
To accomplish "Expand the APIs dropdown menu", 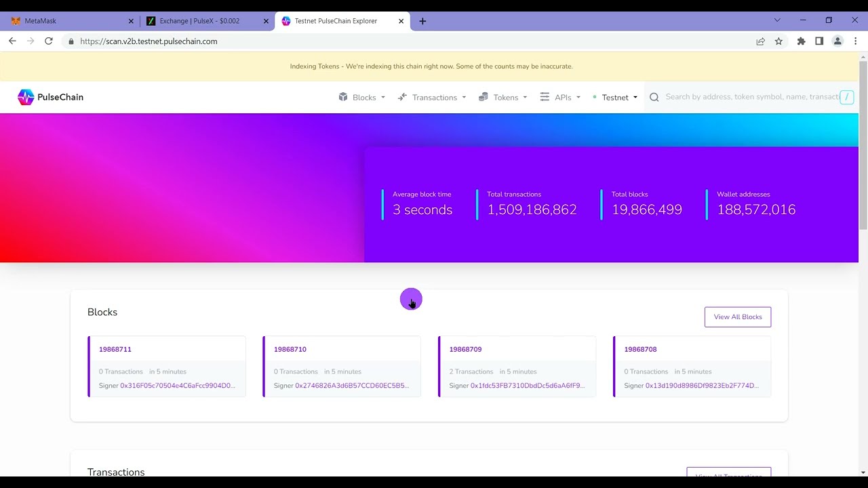I will 560,97.
